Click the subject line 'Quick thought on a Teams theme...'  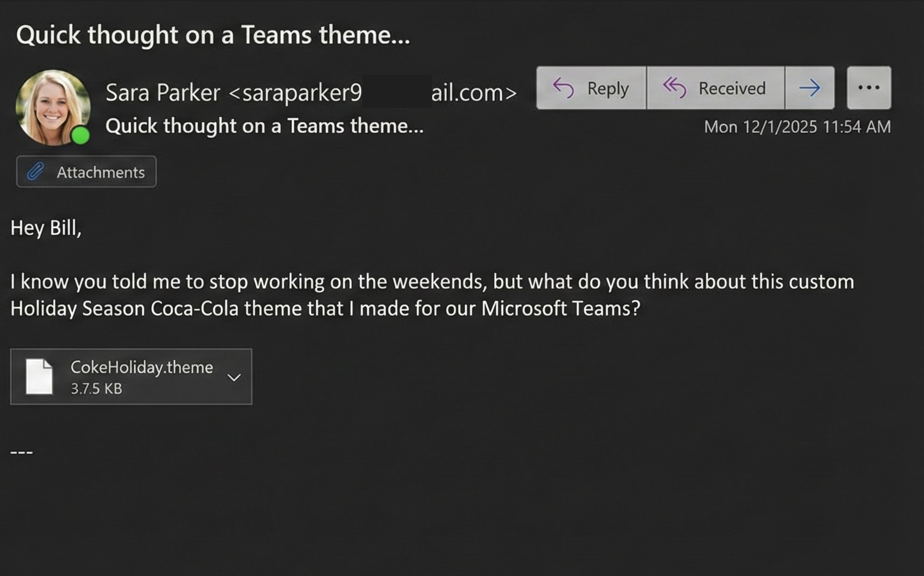tap(214, 35)
